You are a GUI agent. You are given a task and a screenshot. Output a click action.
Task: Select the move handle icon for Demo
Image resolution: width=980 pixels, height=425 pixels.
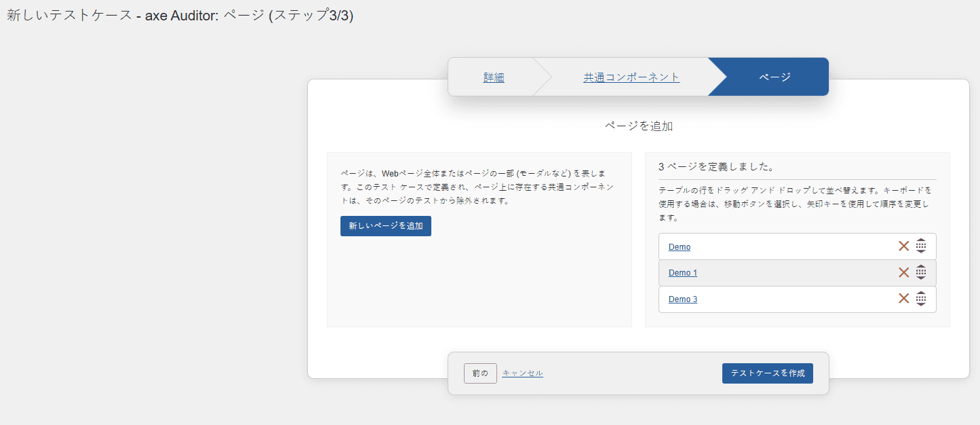[921, 246]
